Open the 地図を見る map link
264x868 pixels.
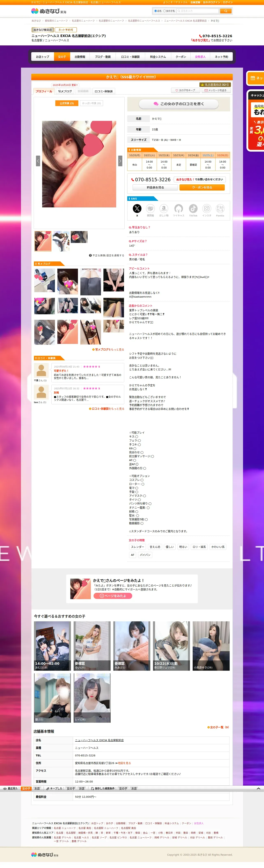pyautogui.click(x=124, y=763)
